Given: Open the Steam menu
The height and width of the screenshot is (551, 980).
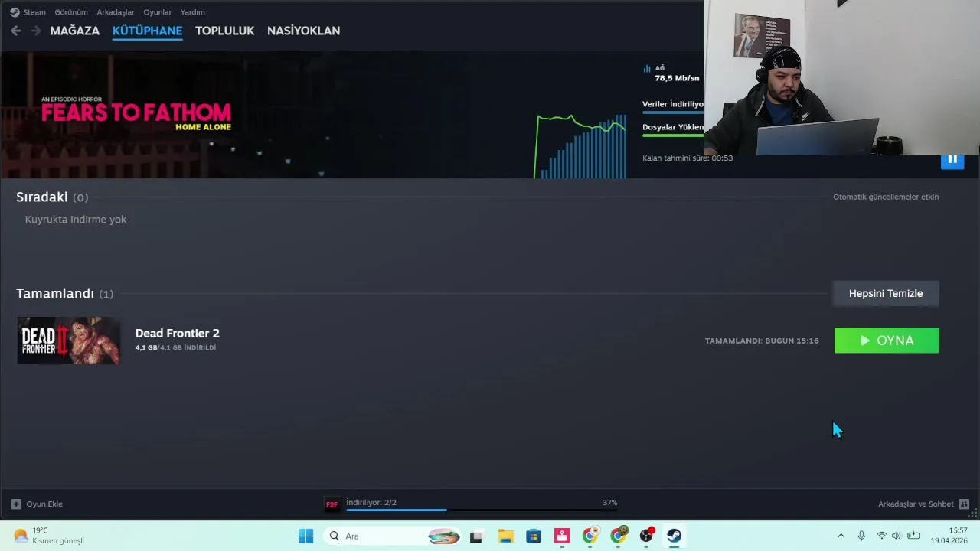Looking at the screenshot, I should (x=34, y=12).
